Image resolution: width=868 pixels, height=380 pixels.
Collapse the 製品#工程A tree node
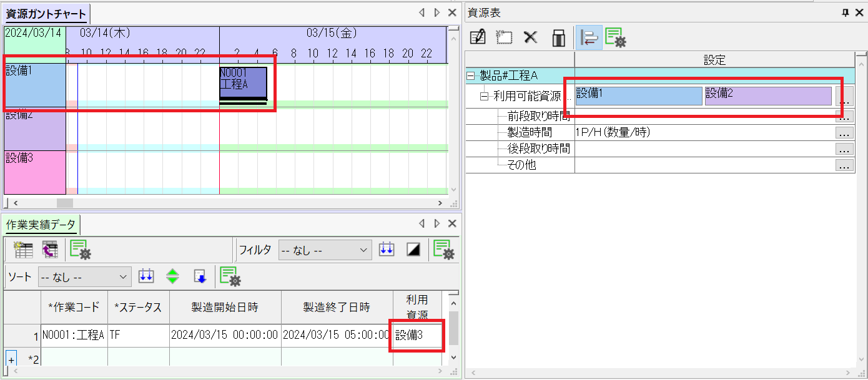[x=471, y=76]
